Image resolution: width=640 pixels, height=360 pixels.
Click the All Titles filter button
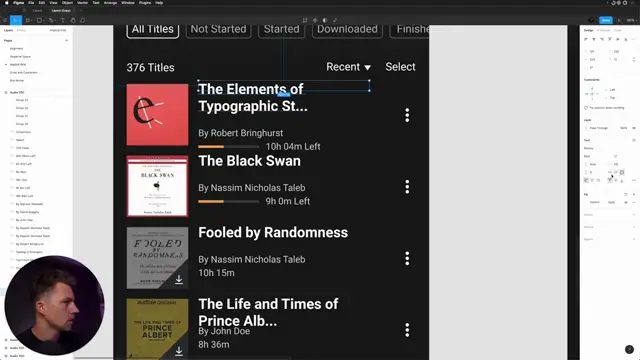[x=153, y=30]
